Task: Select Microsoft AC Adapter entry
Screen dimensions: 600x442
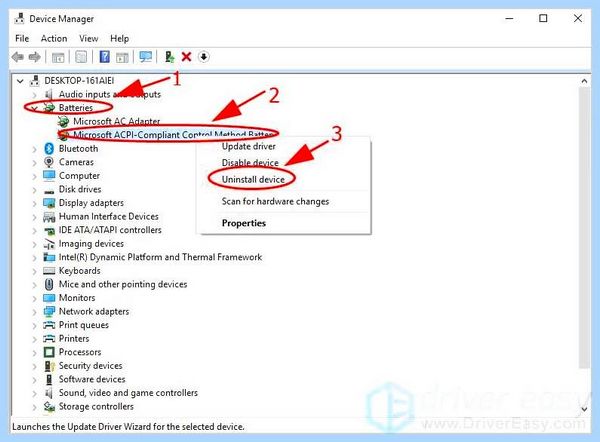Action: pos(116,121)
